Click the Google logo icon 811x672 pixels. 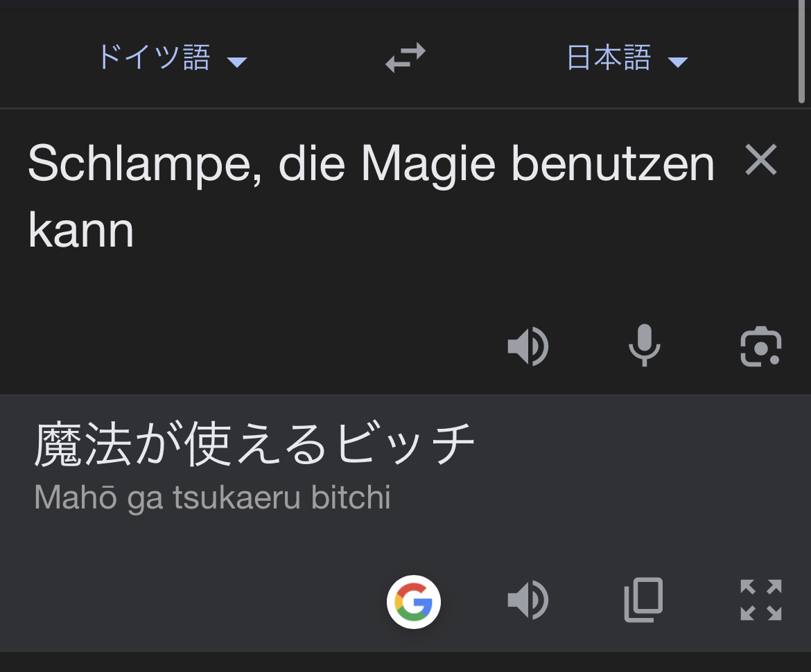pyautogui.click(x=414, y=601)
